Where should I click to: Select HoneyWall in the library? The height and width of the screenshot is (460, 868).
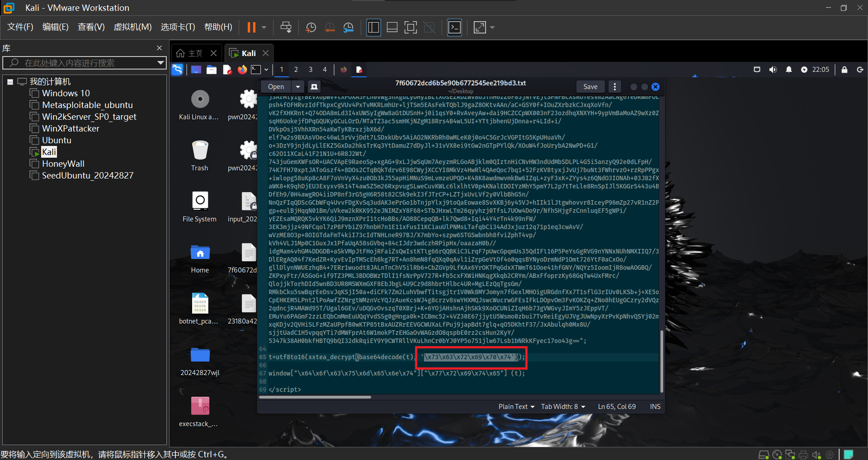63,164
